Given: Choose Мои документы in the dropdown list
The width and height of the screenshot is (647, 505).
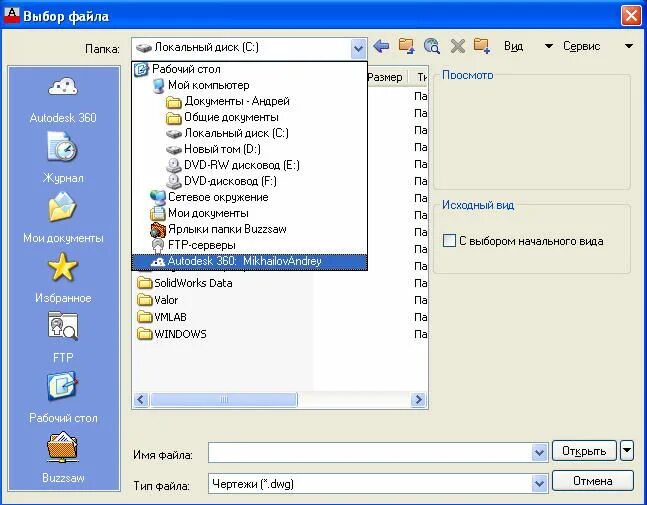Looking at the screenshot, I should (x=249, y=213).
